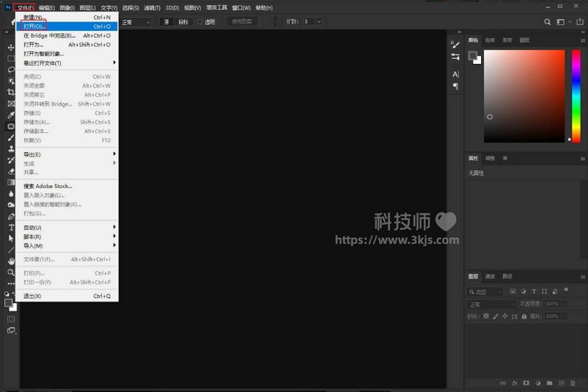Image resolution: width=588 pixels, height=392 pixels.
Task: Toggle the pixel layer filter icon
Action: 513,291
